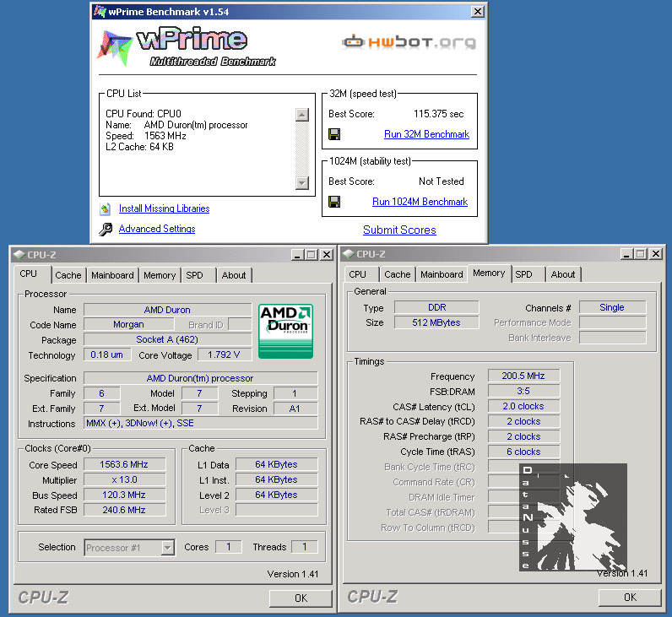Close the wPrime Benchmark window
Viewport: 672px width, 617px height.
478,12
